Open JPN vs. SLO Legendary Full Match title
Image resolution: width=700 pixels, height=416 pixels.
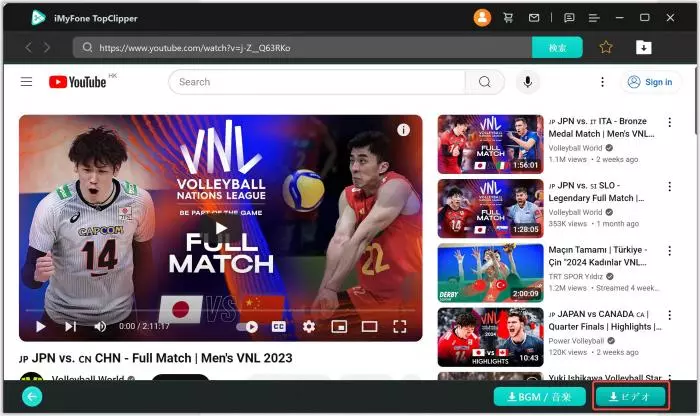click(596, 191)
